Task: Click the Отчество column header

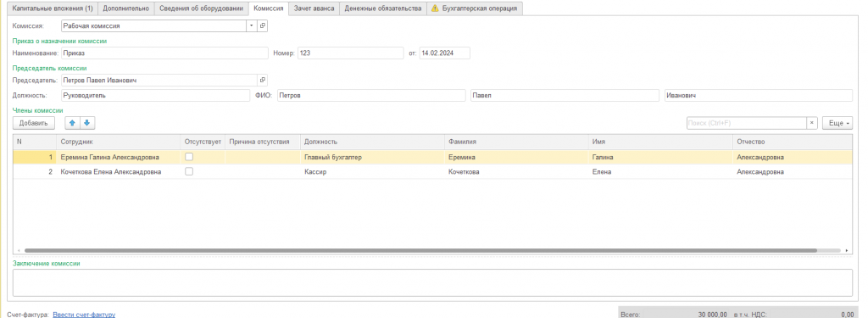Action: pyautogui.click(x=793, y=142)
